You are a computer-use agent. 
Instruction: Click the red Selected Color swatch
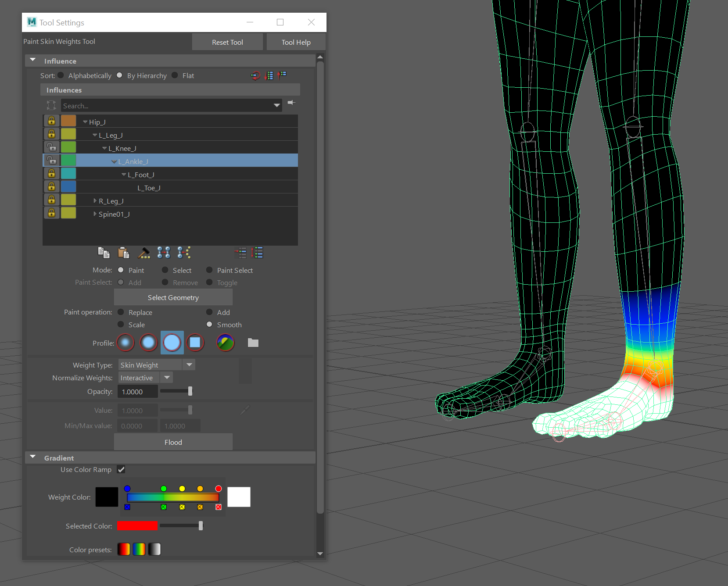click(x=137, y=526)
